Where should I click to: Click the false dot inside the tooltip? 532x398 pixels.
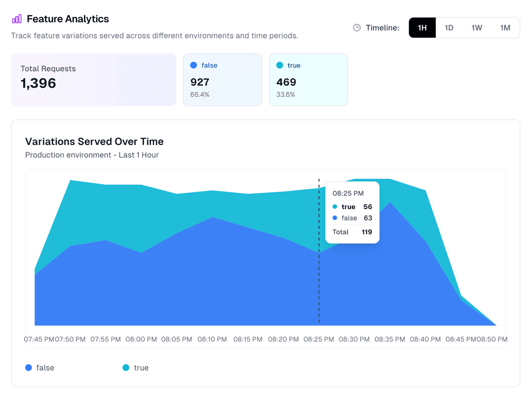[335, 218]
